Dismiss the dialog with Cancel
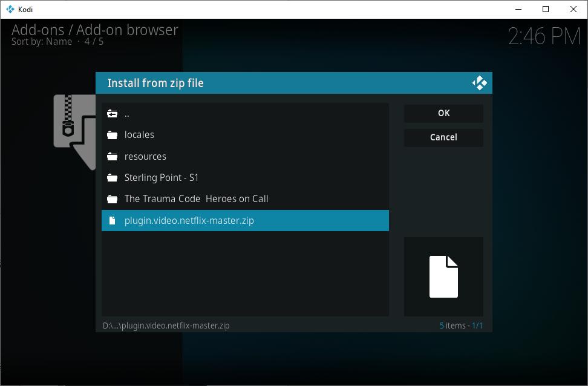This screenshot has width=588, height=386. pos(443,137)
